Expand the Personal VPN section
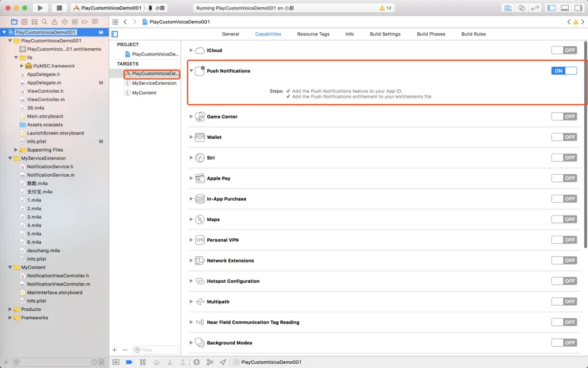Viewport: 588px width, 368px height. (x=191, y=240)
